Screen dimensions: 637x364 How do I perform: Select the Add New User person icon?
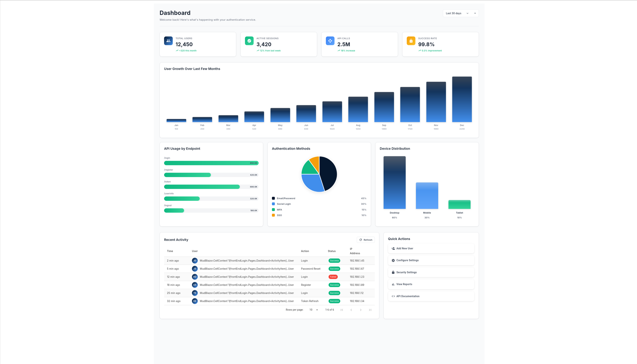[393, 248]
